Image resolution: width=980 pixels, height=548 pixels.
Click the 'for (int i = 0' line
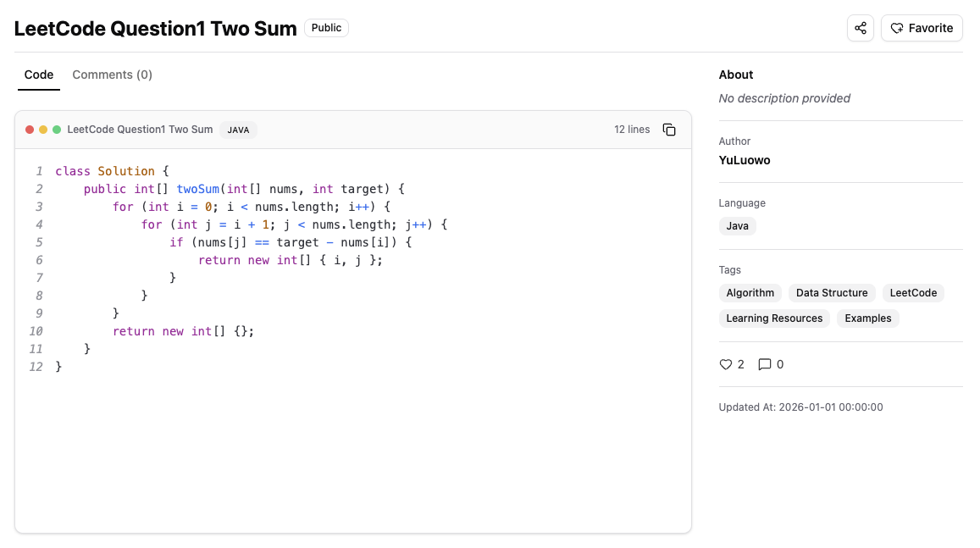(x=252, y=207)
